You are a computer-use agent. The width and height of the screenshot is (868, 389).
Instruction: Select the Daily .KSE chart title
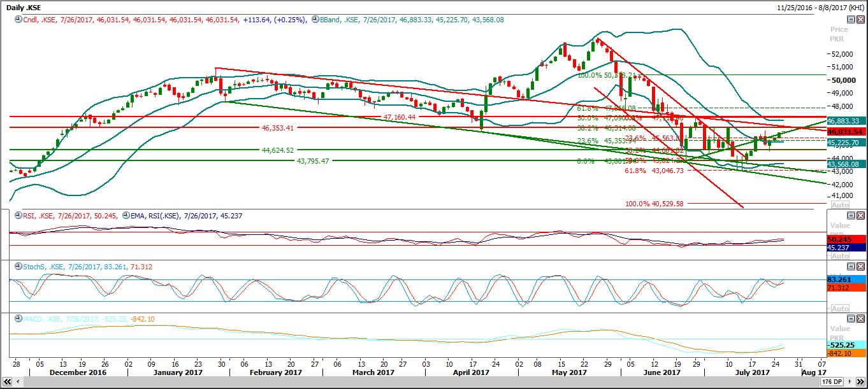tap(23, 8)
